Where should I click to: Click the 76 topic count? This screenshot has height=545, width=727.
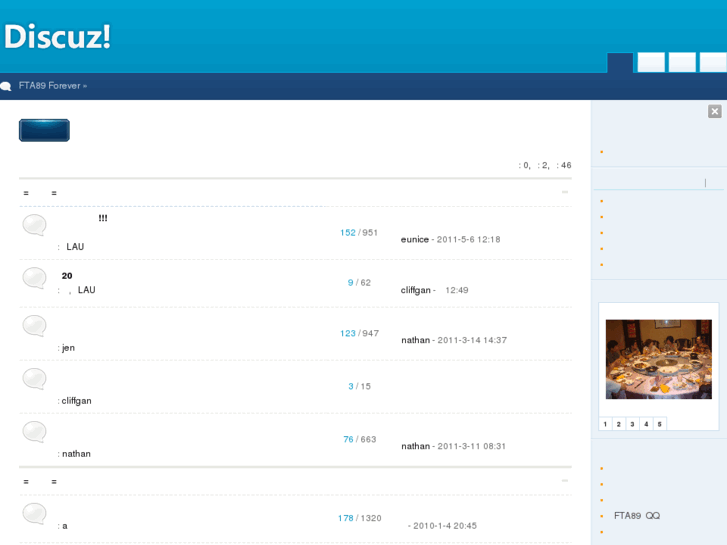(348, 439)
